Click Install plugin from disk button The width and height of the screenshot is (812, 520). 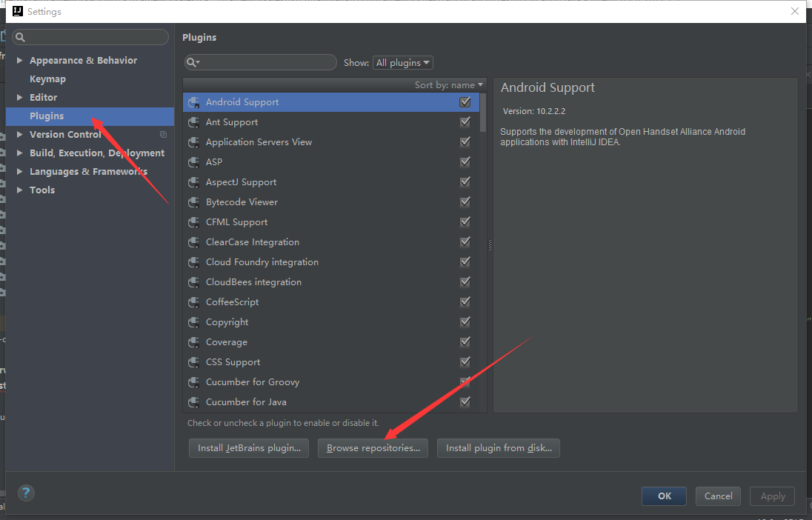(x=499, y=448)
